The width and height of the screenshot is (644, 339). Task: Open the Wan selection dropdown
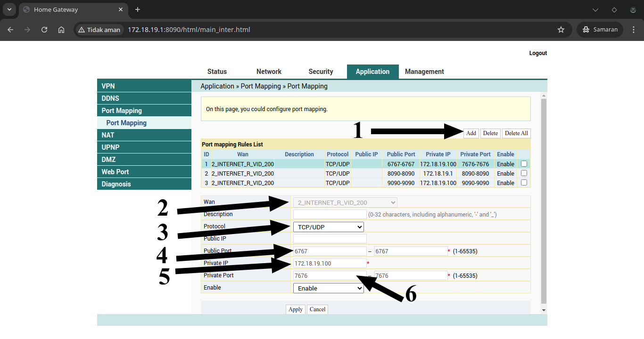[345, 202]
